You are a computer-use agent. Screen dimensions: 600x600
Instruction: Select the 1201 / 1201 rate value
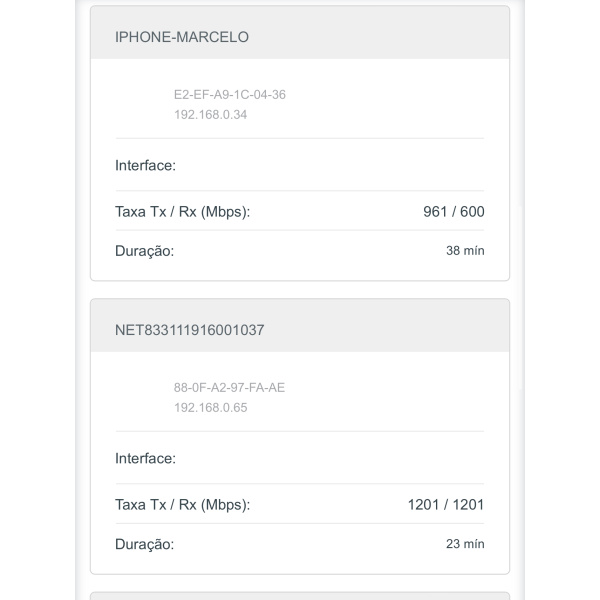point(446,505)
